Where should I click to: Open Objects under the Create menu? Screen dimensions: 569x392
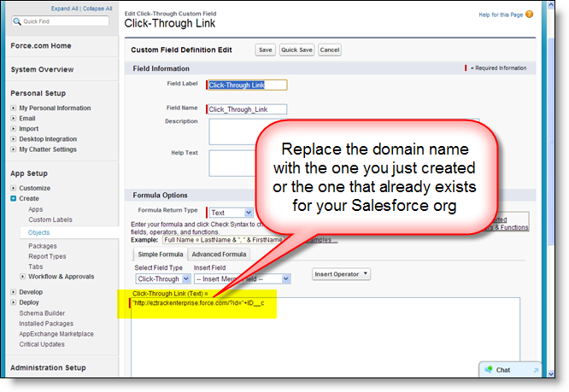click(x=39, y=232)
